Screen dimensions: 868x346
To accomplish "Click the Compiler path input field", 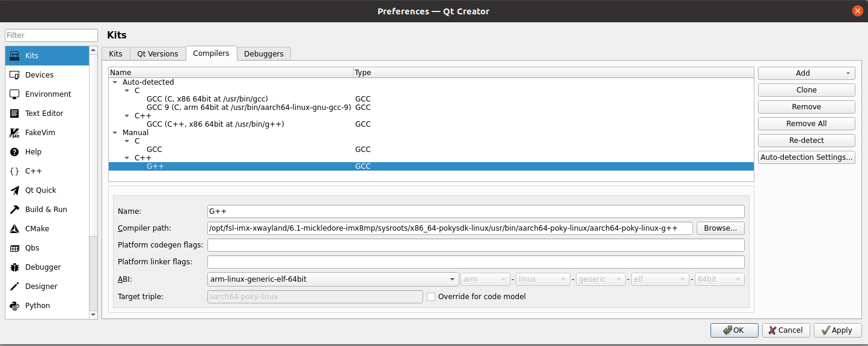I will [x=450, y=228].
